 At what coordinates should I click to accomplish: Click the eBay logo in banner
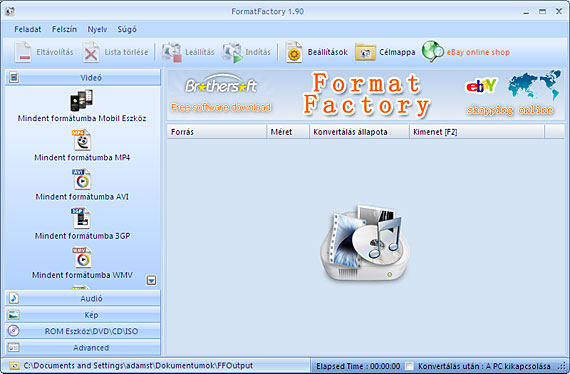[481, 86]
